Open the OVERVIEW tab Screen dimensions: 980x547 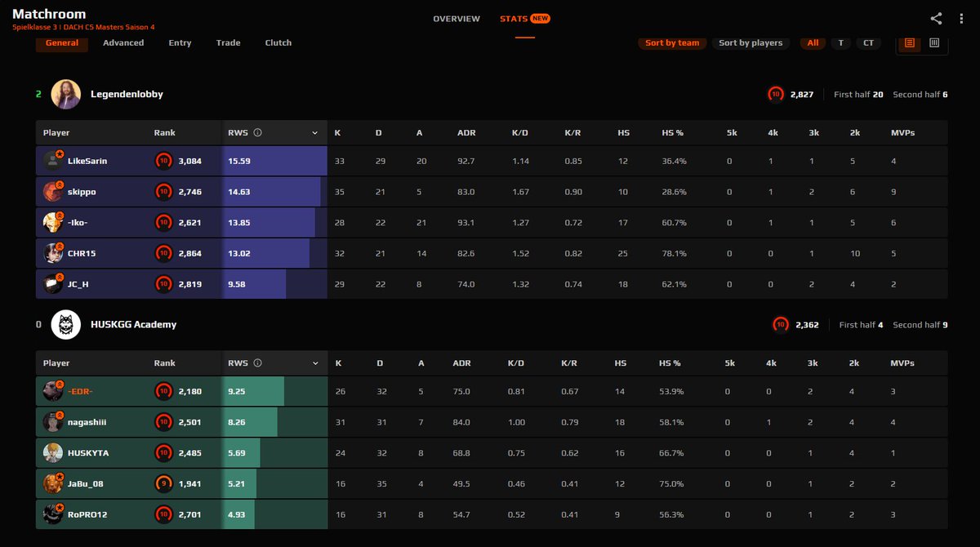coord(457,19)
